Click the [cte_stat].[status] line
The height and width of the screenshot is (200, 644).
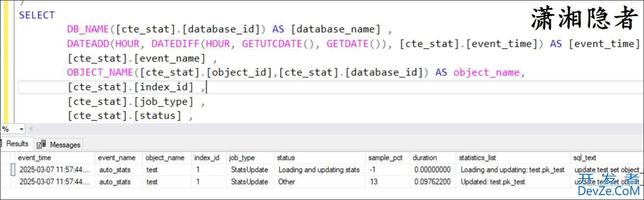[130, 116]
